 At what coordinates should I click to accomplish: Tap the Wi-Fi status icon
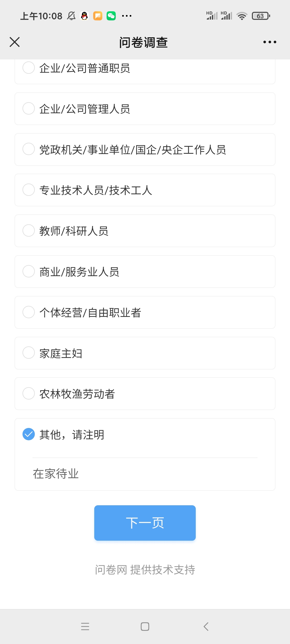pos(242,16)
